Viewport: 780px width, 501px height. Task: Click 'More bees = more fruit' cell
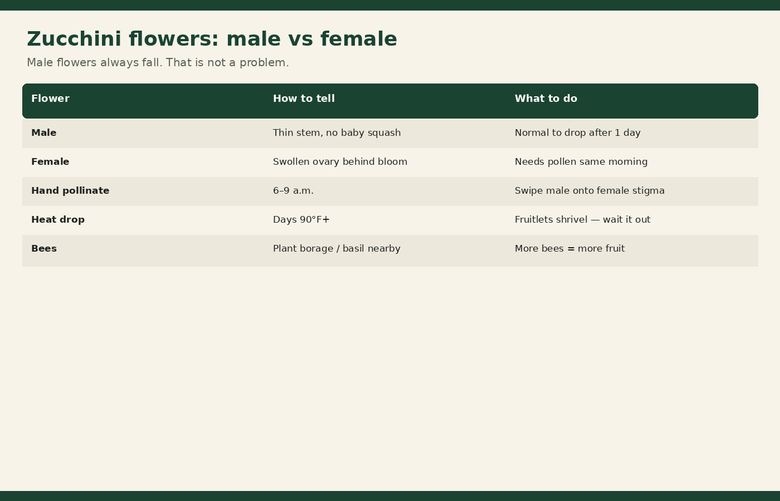tap(570, 248)
